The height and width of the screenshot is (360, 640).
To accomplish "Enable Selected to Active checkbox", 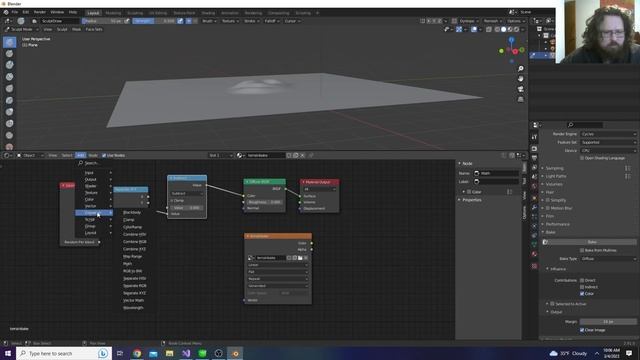I will point(552,304).
